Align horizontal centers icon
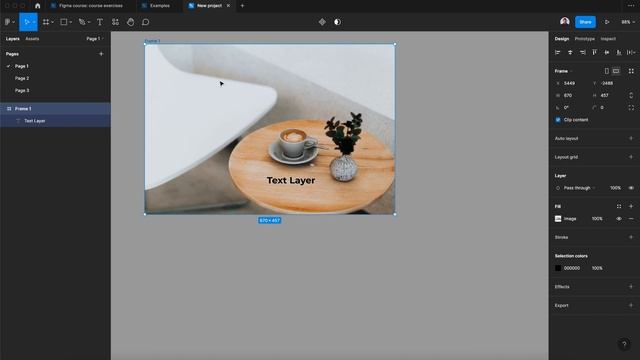Screen dimensions: 640x360 pos(570,52)
